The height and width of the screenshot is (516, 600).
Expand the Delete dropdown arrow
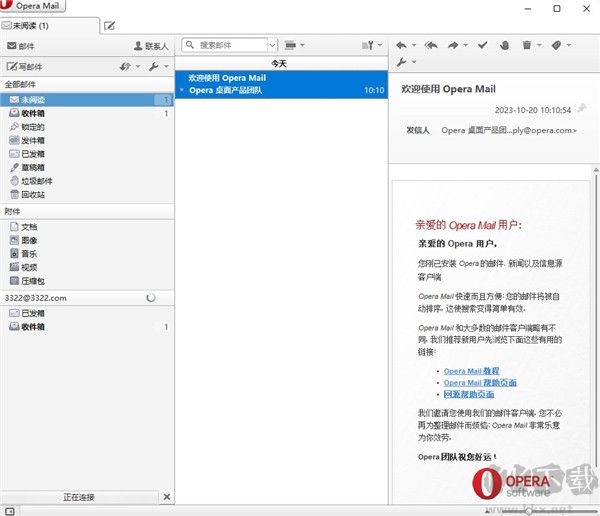(539, 45)
